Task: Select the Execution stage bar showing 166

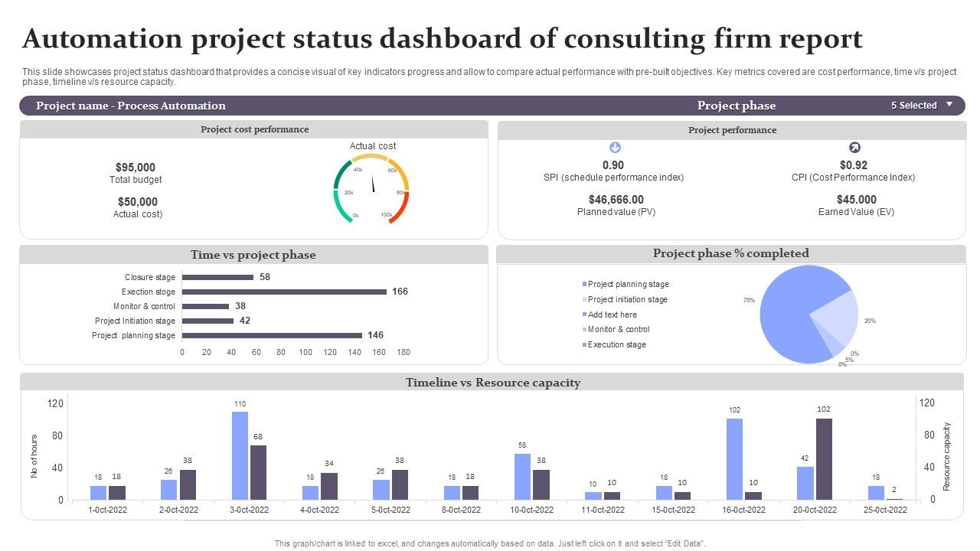Action: 283,292
